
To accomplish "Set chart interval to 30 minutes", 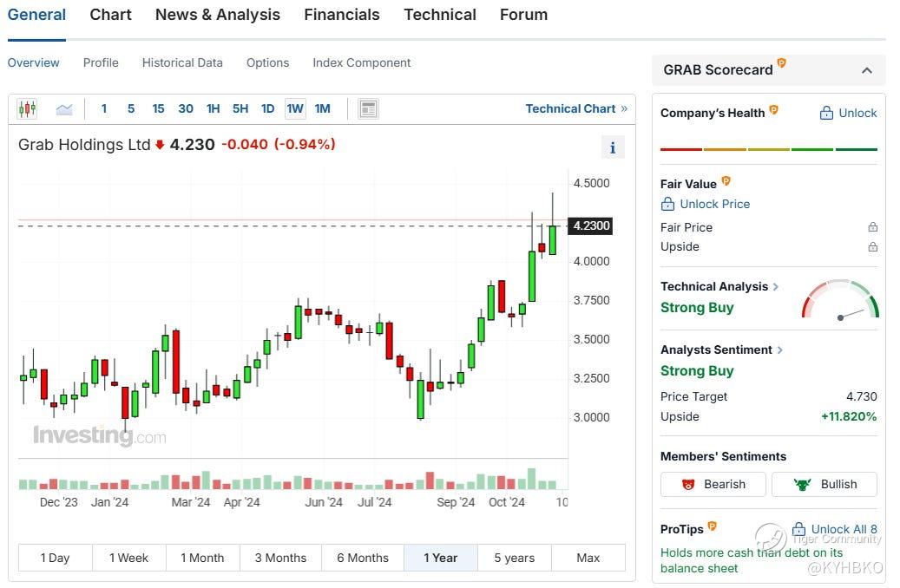I will pos(186,108).
